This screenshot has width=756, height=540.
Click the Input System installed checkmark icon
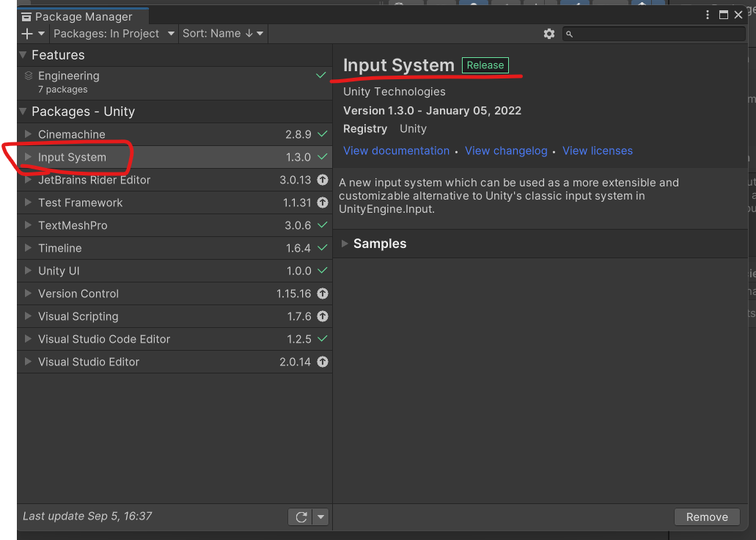pos(323,157)
